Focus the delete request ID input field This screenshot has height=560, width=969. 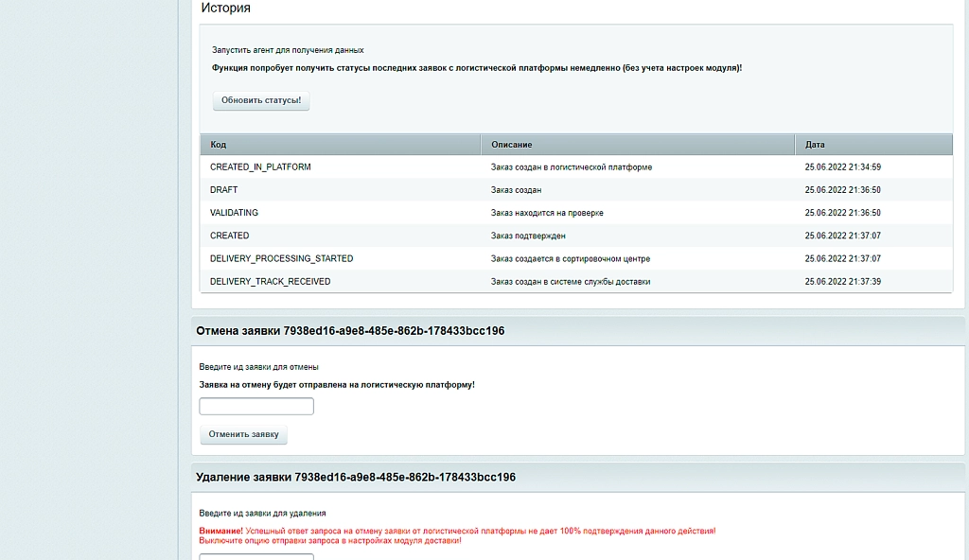[x=256, y=557]
